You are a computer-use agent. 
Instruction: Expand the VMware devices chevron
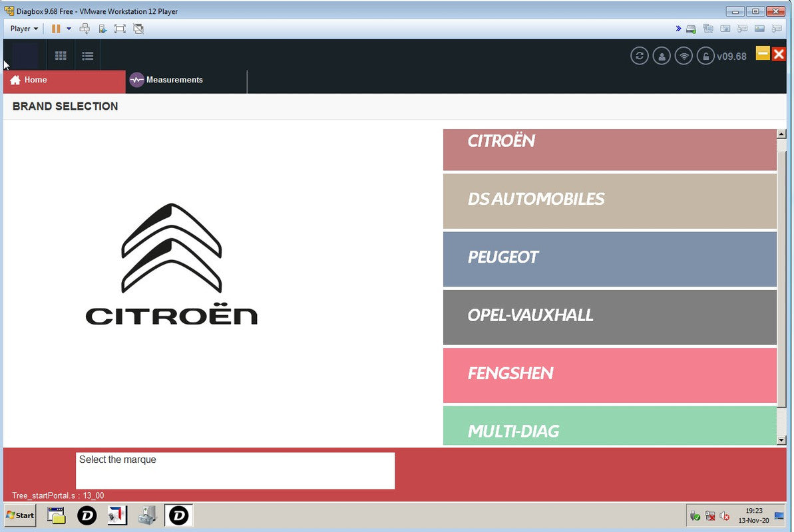click(678, 29)
